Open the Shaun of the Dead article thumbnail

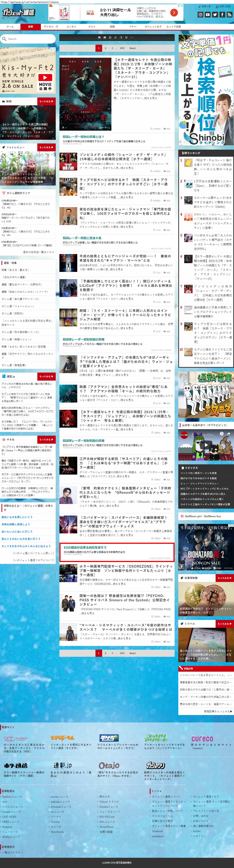(68, 161)
